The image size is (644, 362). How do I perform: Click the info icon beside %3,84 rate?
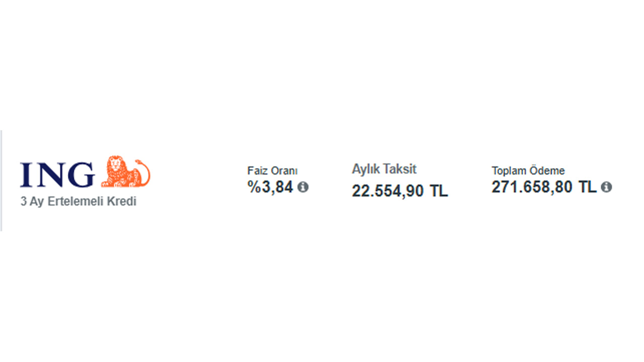point(303,187)
